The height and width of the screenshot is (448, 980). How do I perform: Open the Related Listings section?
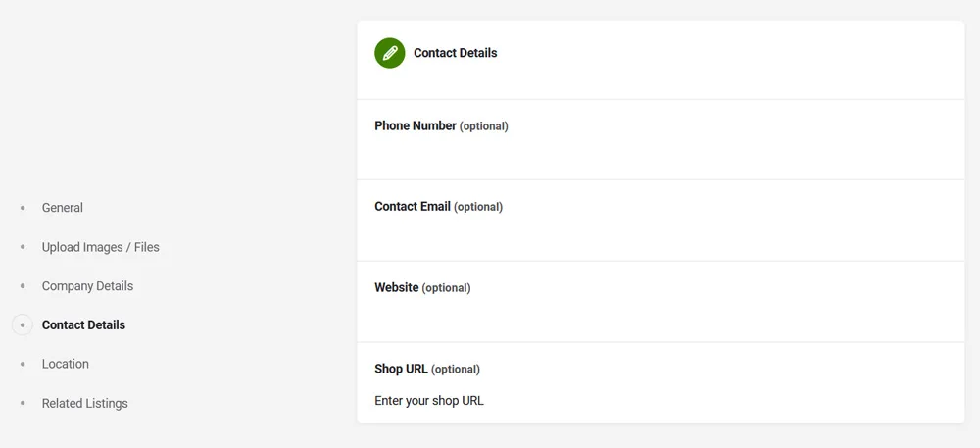tap(84, 403)
